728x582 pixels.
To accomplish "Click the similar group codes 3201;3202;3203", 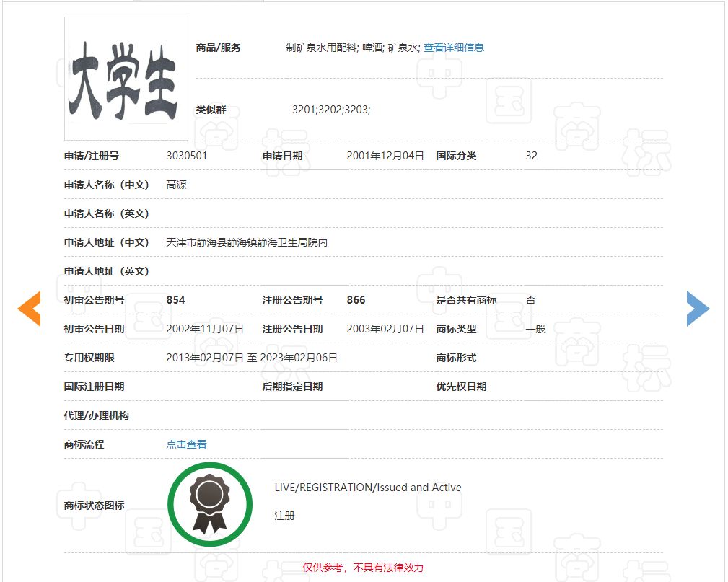I will (x=331, y=110).
